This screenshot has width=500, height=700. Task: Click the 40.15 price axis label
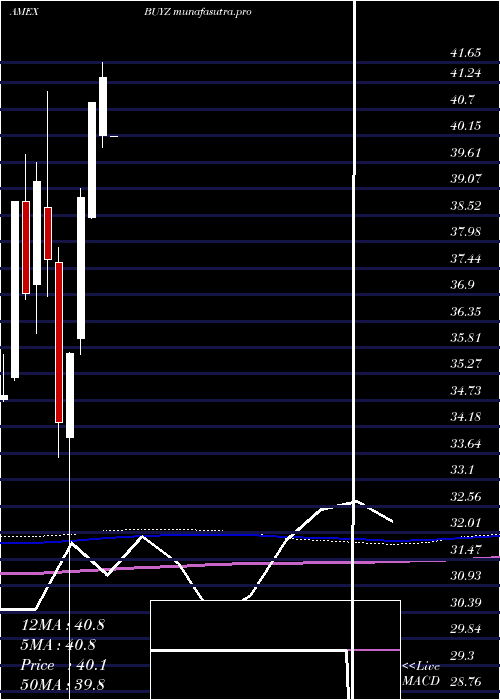click(x=466, y=125)
